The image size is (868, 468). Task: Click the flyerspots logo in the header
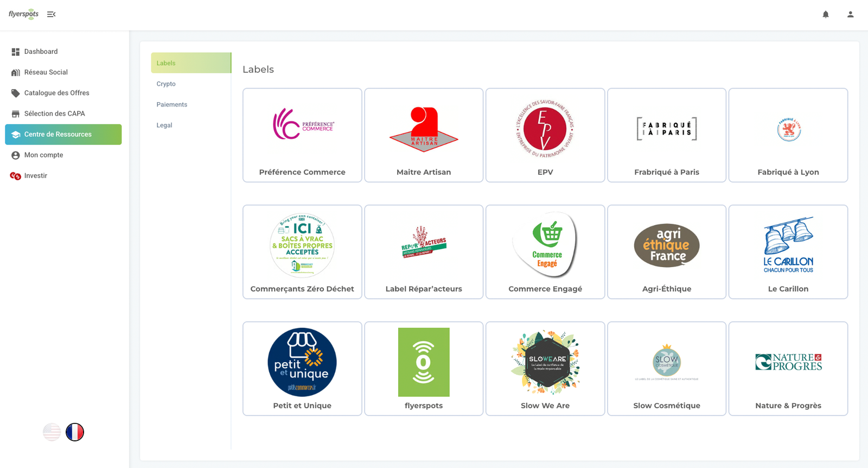click(23, 14)
